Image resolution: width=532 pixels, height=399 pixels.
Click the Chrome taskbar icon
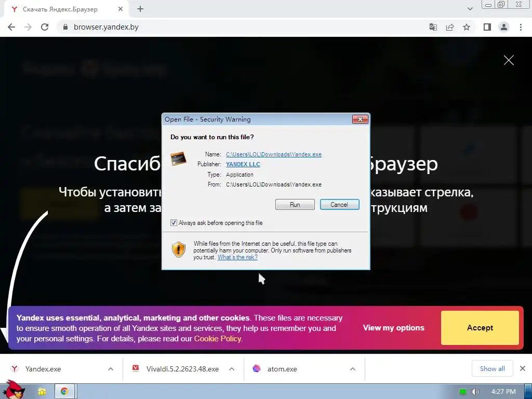64,392
